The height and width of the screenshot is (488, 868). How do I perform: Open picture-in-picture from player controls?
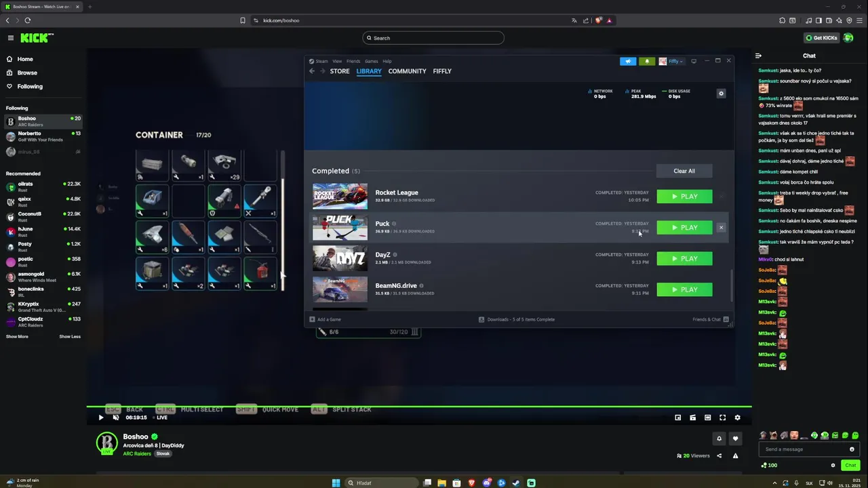pyautogui.click(x=677, y=418)
